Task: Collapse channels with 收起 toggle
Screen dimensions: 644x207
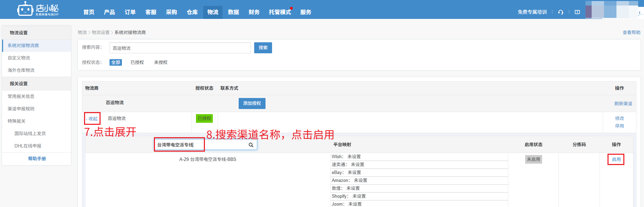Action: click(92, 119)
